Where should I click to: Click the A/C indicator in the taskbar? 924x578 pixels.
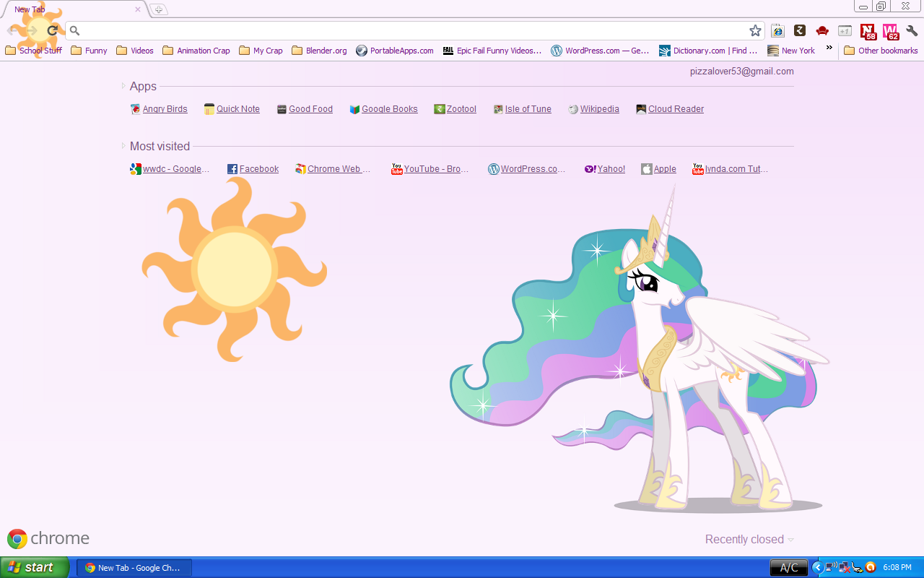pyautogui.click(x=789, y=568)
